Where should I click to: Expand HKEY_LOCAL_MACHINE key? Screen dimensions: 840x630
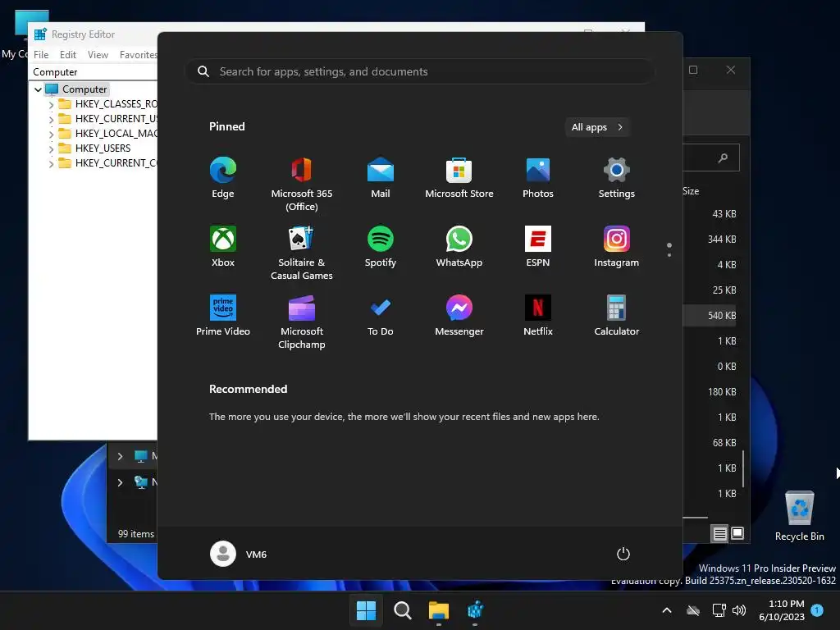click(51, 134)
